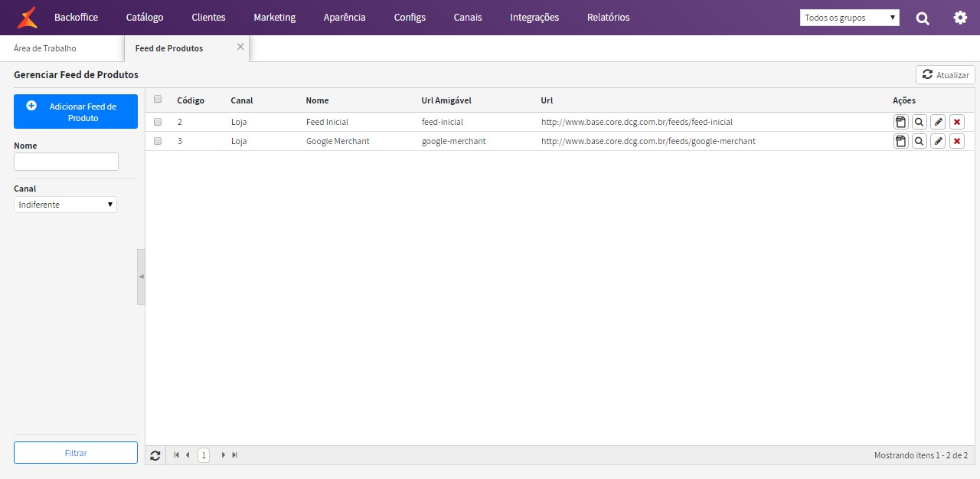Sort by Nome column header

pos(317,100)
